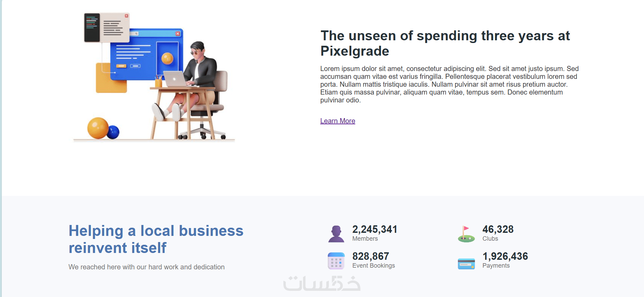Screen dimensions: 644x297
Task: Click the large orange ball on the floor
Action: coord(98,128)
